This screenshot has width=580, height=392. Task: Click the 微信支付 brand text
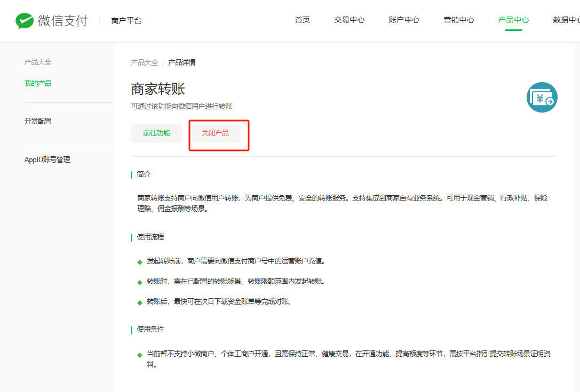pyautogui.click(x=62, y=21)
